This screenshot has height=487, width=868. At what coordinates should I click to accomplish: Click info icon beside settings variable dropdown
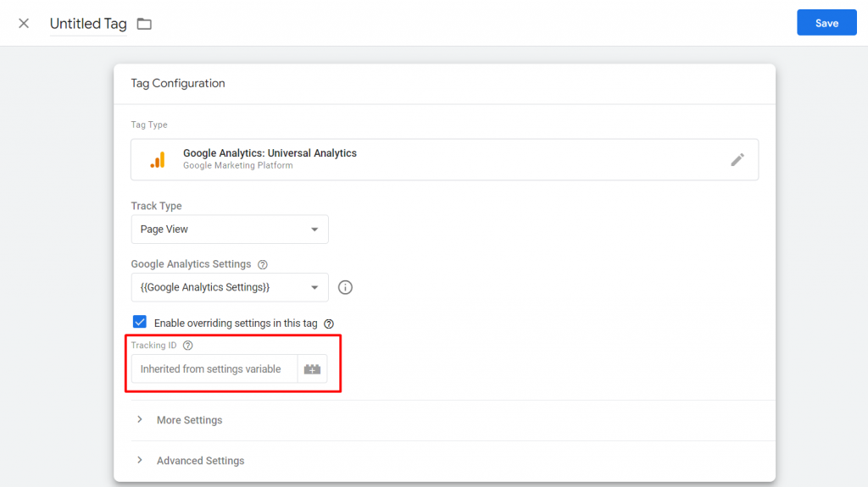pos(345,287)
